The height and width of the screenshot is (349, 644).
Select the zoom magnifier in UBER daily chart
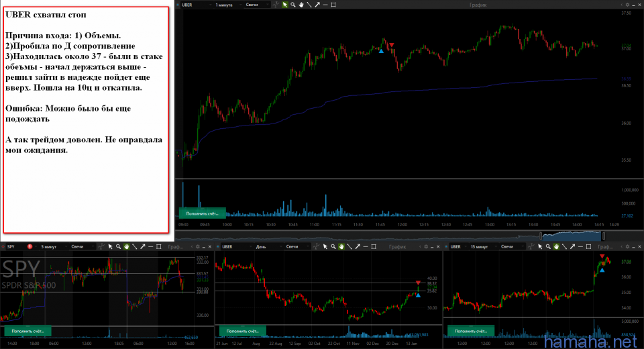(333, 246)
